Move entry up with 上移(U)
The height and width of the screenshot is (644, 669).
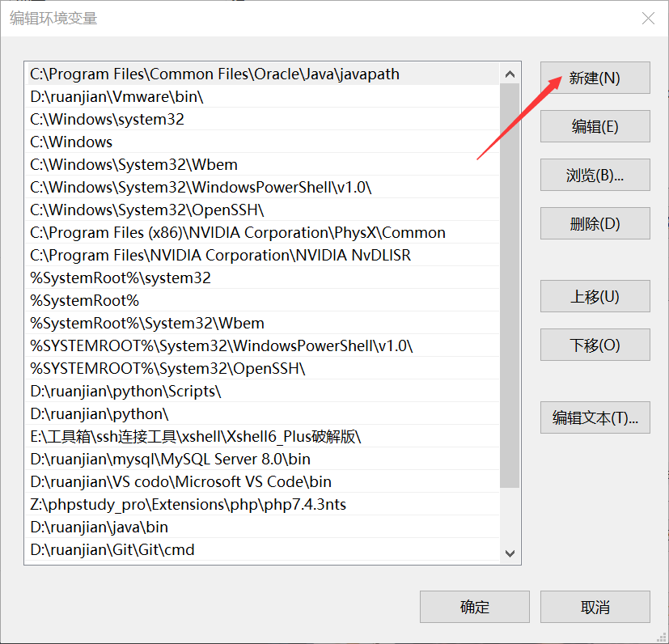(x=595, y=297)
